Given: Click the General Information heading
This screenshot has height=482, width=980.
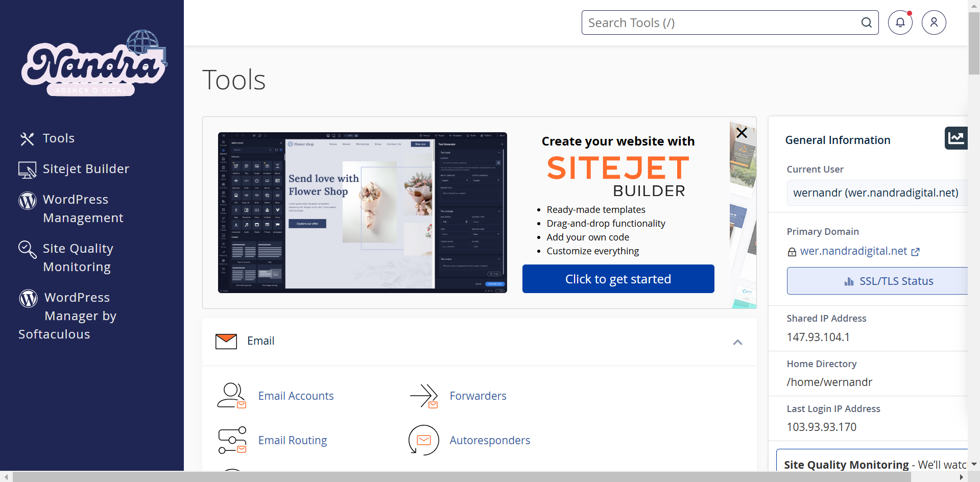Looking at the screenshot, I should (838, 140).
